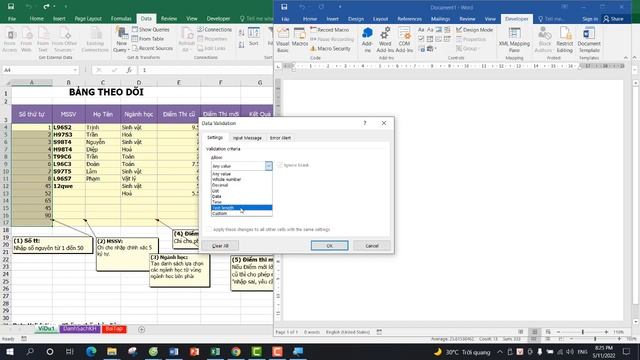Switch to DanhSachKH sheet tab
This screenshot has height=360, width=640.
[80, 329]
